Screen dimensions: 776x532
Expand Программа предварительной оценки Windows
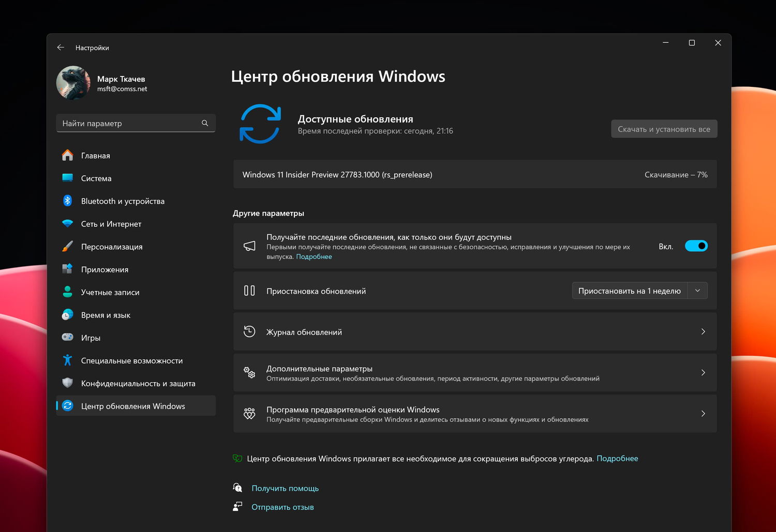point(703,413)
